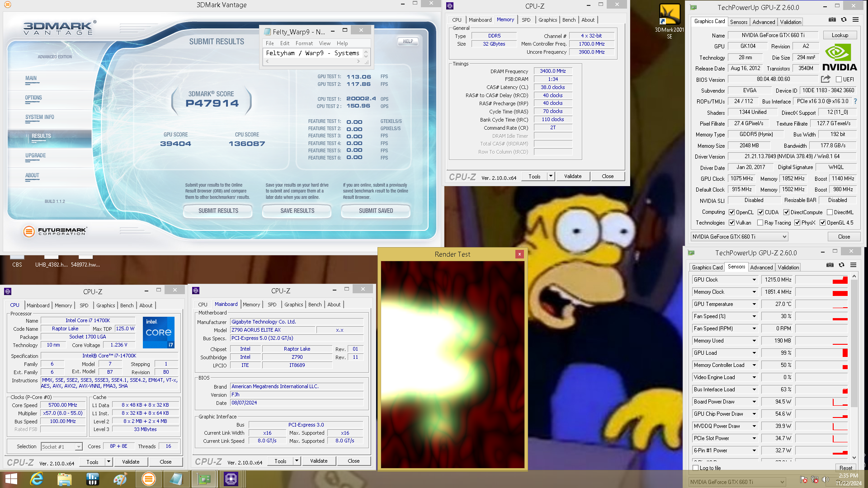
Task: Click Action Center flag tray icon
Action: pos(803,479)
